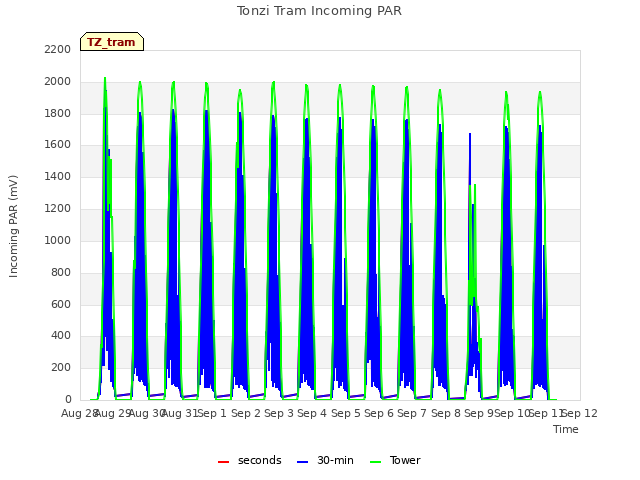Click the Sep 7 x-axis tick label

[x=412, y=413]
